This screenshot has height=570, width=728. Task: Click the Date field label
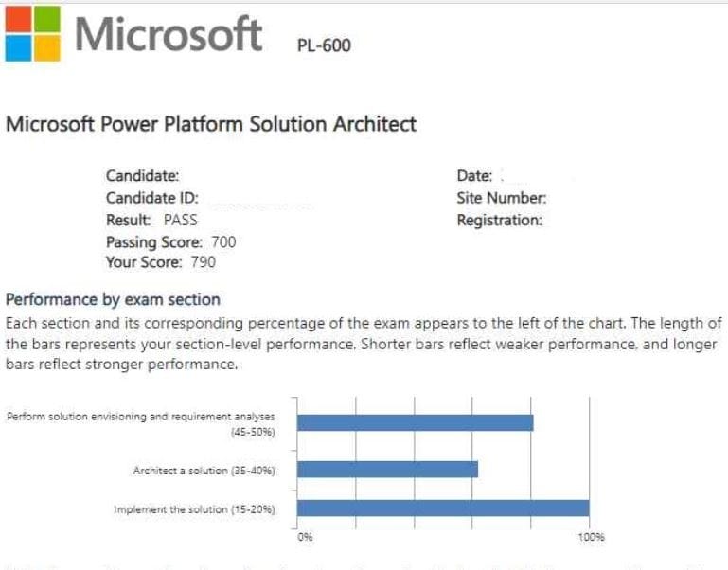click(x=474, y=175)
